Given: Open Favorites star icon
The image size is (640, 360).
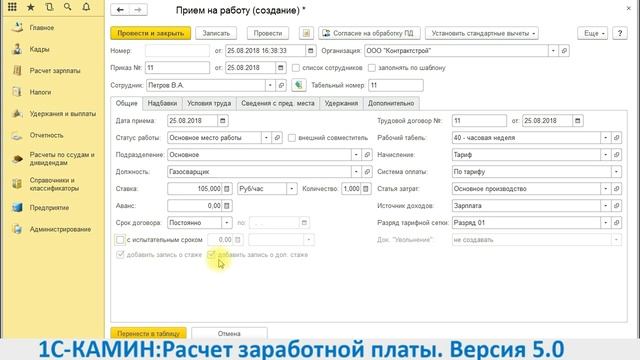Looking at the screenshot, I should click(x=31, y=7).
